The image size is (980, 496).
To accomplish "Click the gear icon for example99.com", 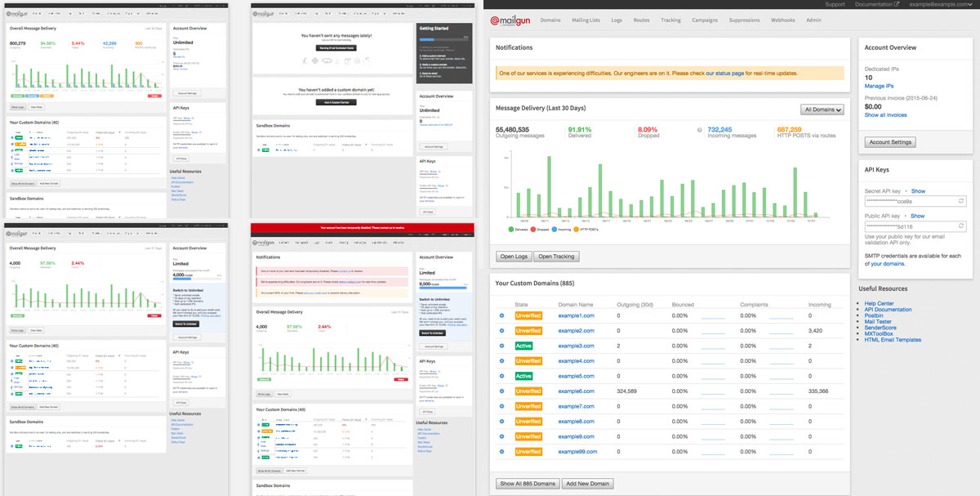I will coord(501,452).
